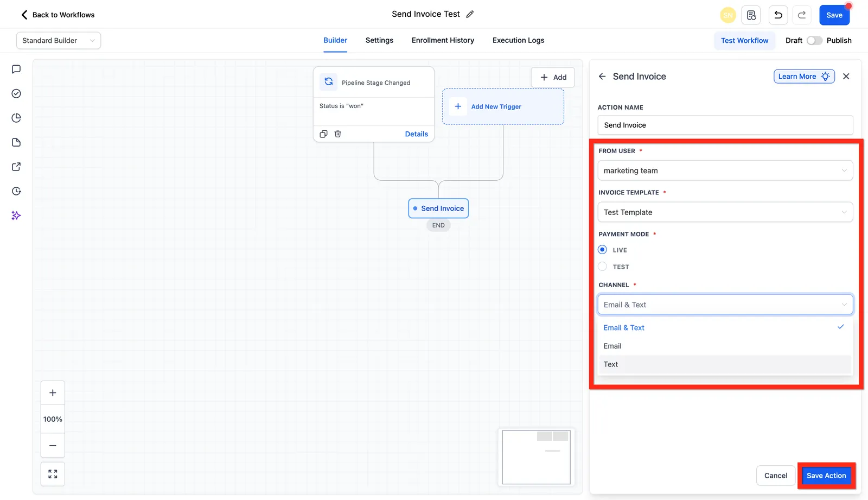Open the external link sidebar icon

point(16,167)
